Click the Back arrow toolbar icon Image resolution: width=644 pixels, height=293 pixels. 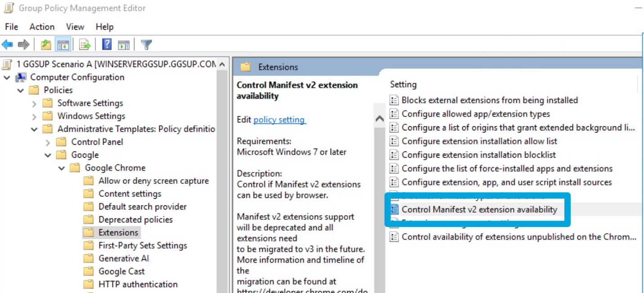pos(7,44)
